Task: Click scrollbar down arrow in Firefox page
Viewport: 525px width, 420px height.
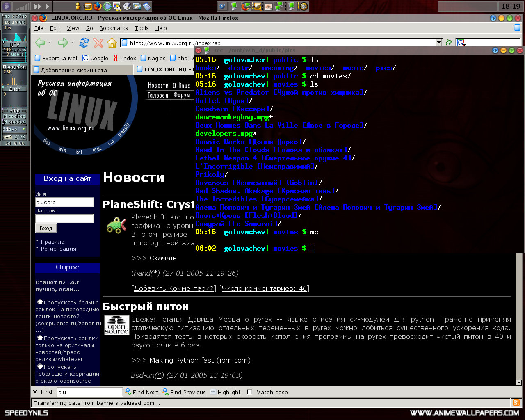Action: point(518,382)
